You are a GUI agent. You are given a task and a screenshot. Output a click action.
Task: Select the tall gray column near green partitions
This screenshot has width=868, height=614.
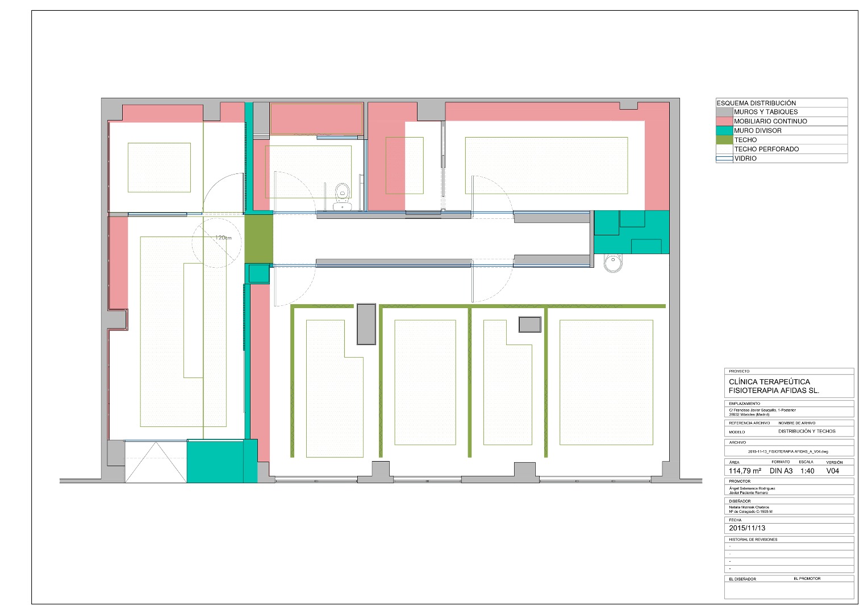click(366, 324)
